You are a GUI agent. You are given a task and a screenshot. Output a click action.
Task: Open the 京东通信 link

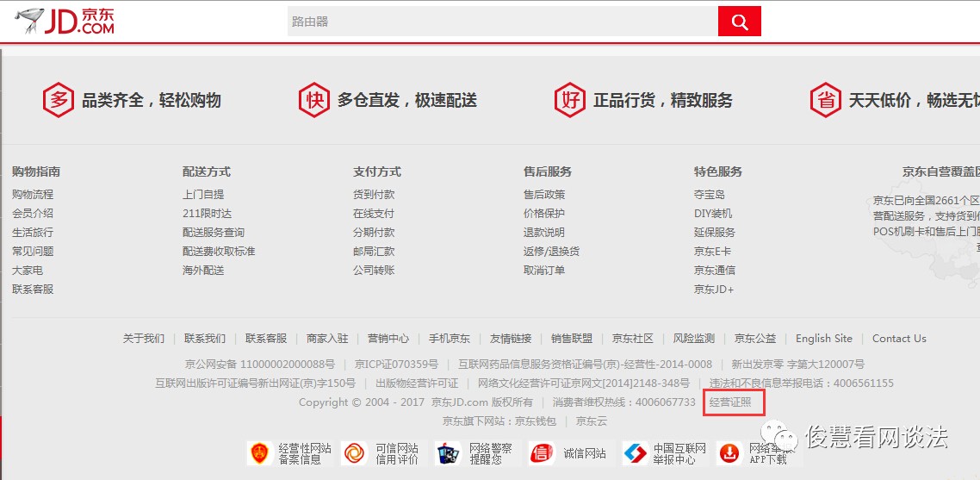(x=715, y=271)
